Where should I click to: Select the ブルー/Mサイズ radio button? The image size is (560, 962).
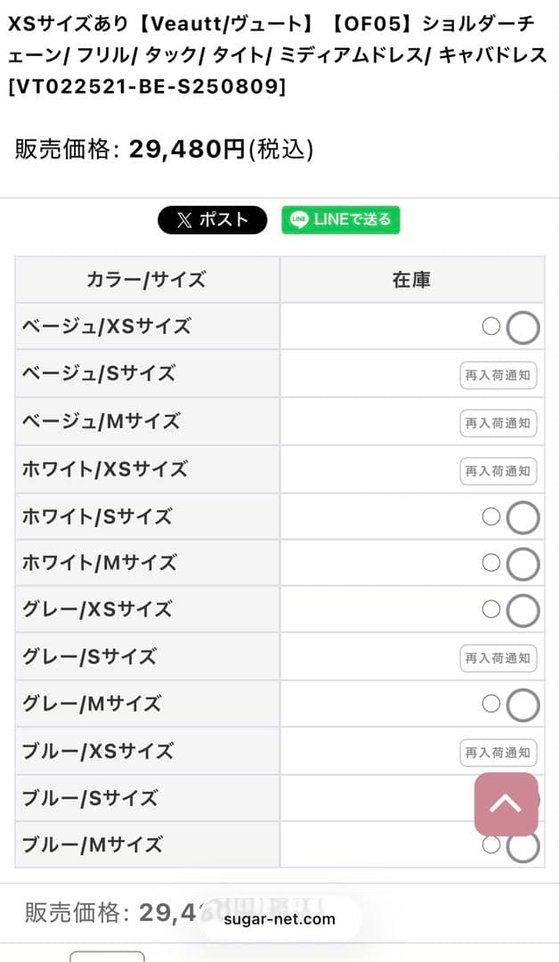[x=491, y=842]
